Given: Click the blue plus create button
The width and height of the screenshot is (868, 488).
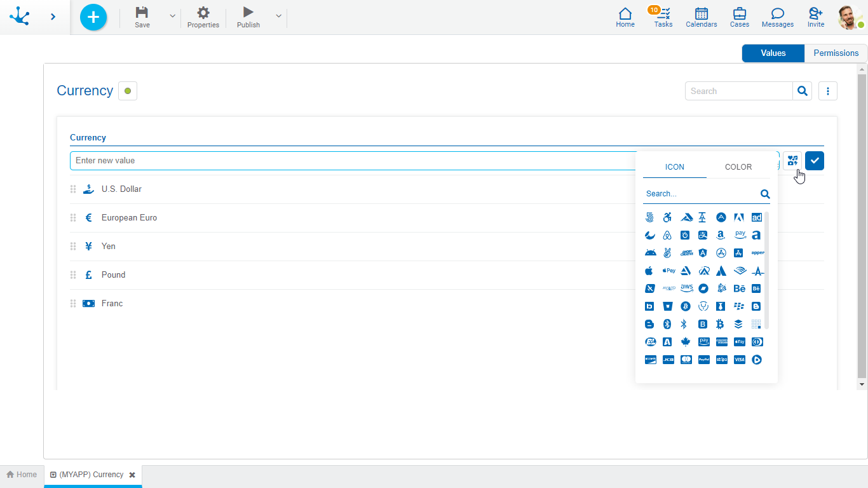Looking at the screenshot, I should 93,17.
